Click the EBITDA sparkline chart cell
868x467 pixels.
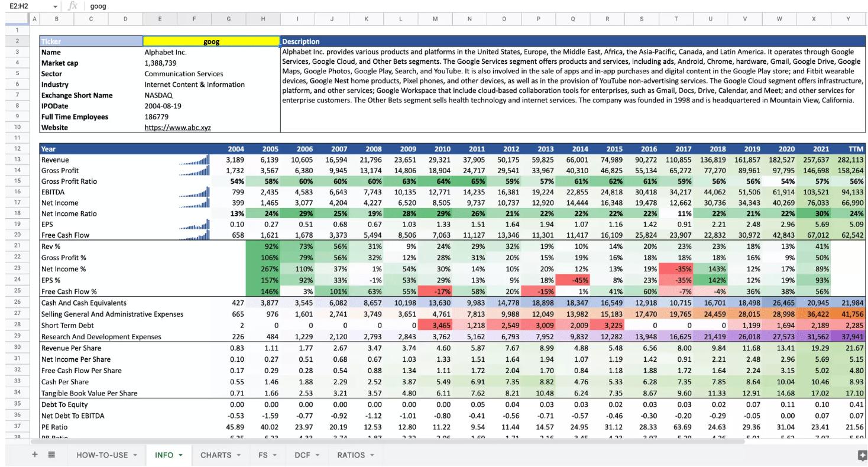(x=194, y=192)
